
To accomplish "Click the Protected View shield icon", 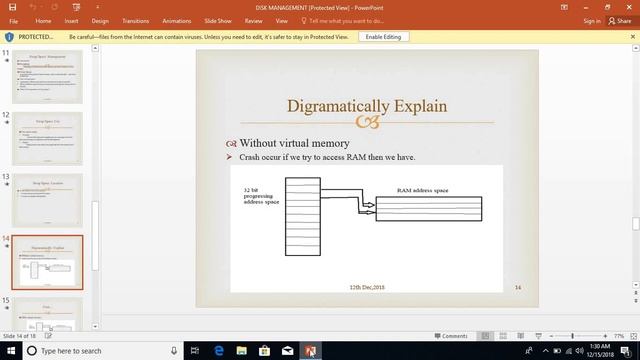I will click(x=9, y=37).
